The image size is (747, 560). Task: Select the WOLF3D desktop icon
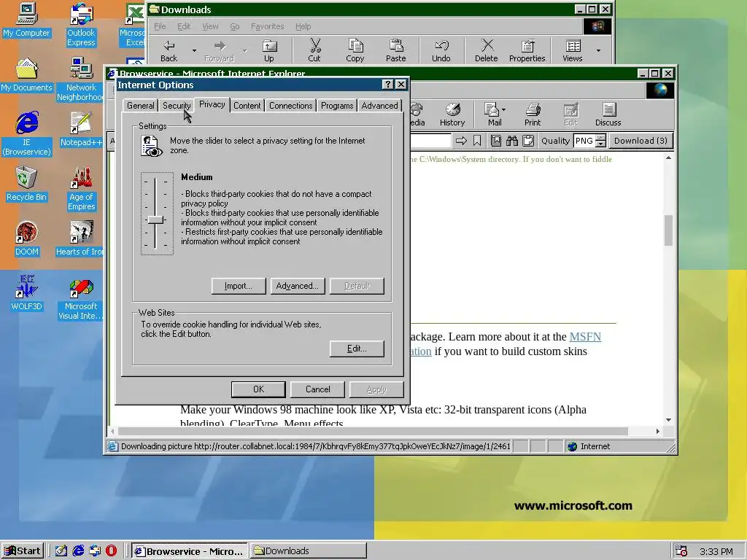pyautogui.click(x=26, y=293)
